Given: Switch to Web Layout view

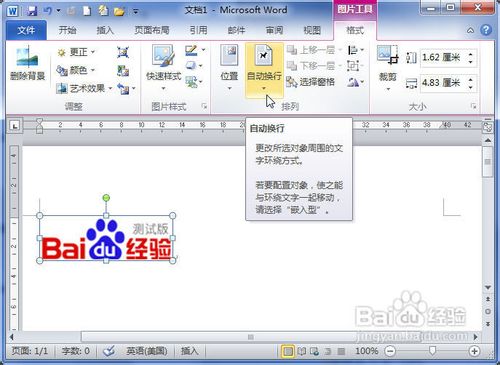Looking at the screenshot, I should click(314, 351).
